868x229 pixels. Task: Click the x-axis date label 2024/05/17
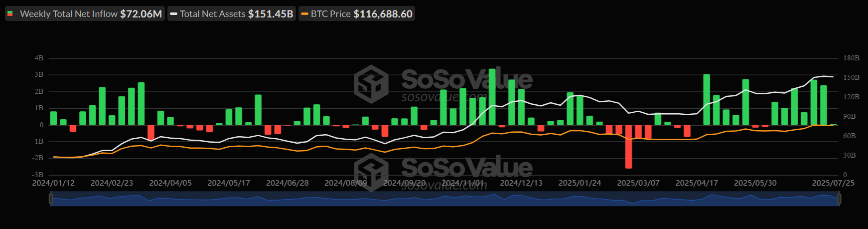[229, 183]
